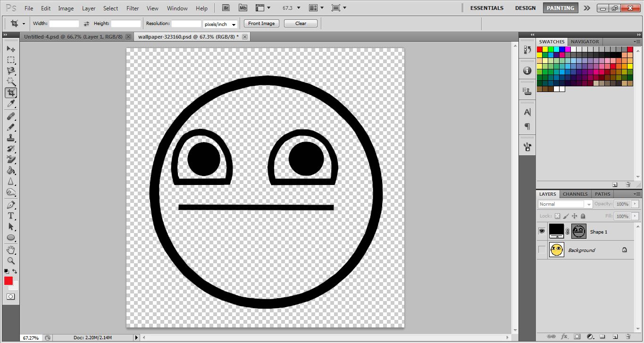Hide the Shape 1 layer visibility eye

541,231
